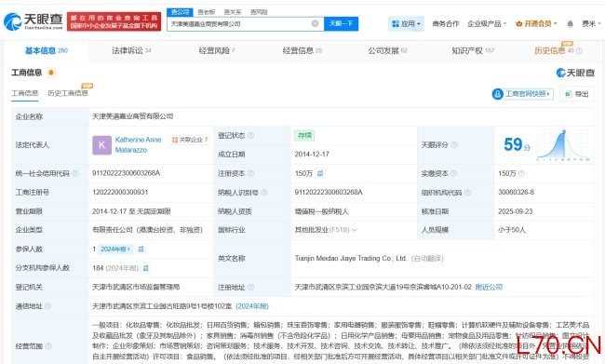605x364 pixels.
Task: Open the 应用 dropdown menu
Action: [x=406, y=24]
